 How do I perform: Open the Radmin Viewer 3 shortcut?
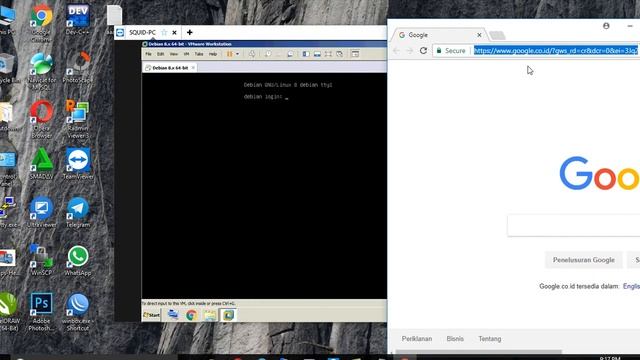click(78, 119)
